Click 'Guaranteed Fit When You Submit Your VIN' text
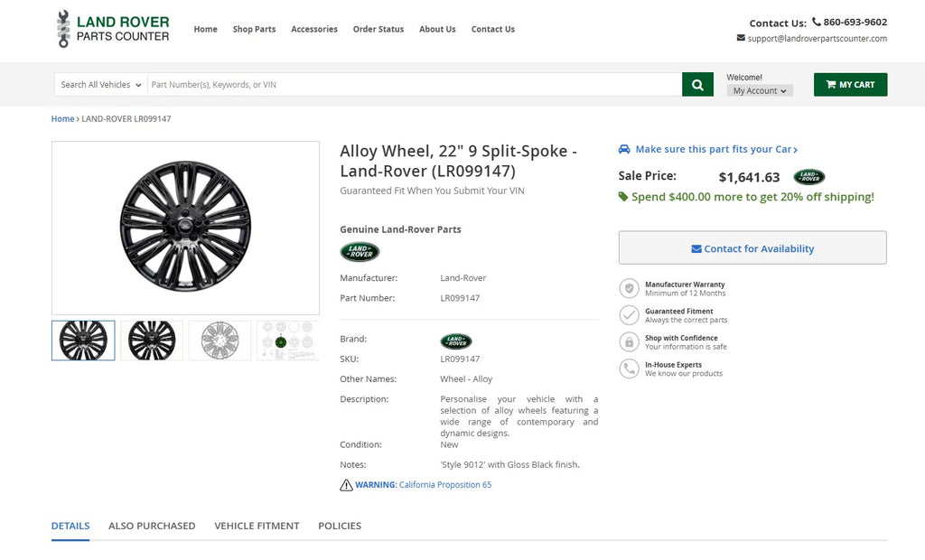 point(432,191)
